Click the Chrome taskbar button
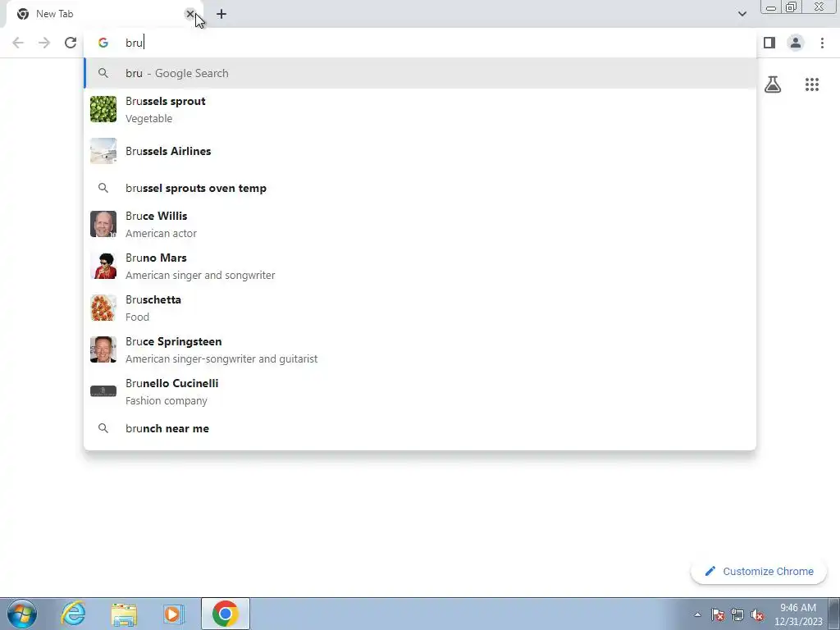This screenshot has height=630, width=840. click(x=225, y=614)
